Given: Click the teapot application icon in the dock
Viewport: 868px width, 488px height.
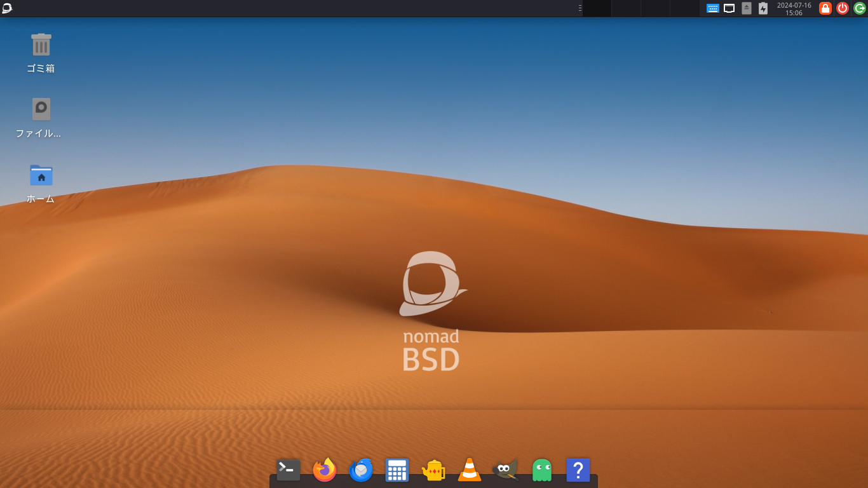Looking at the screenshot, I should [x=433, y=470].
